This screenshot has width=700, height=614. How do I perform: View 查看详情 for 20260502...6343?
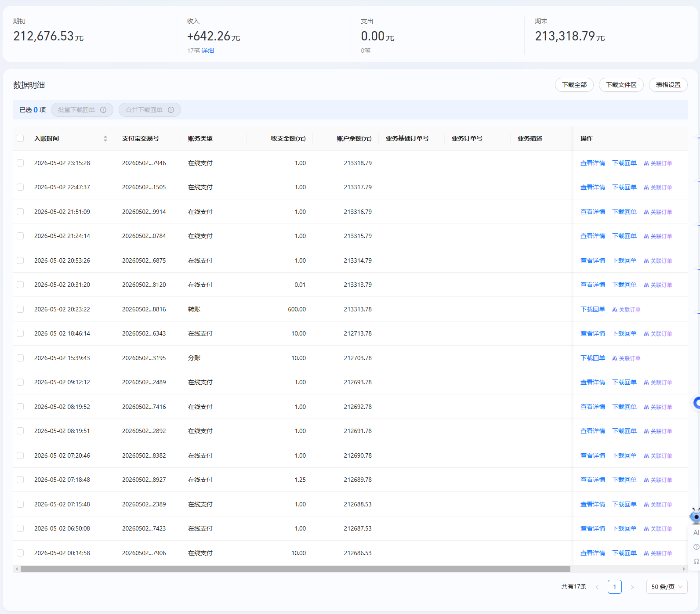pyautogui.click(x=593, y=333)
